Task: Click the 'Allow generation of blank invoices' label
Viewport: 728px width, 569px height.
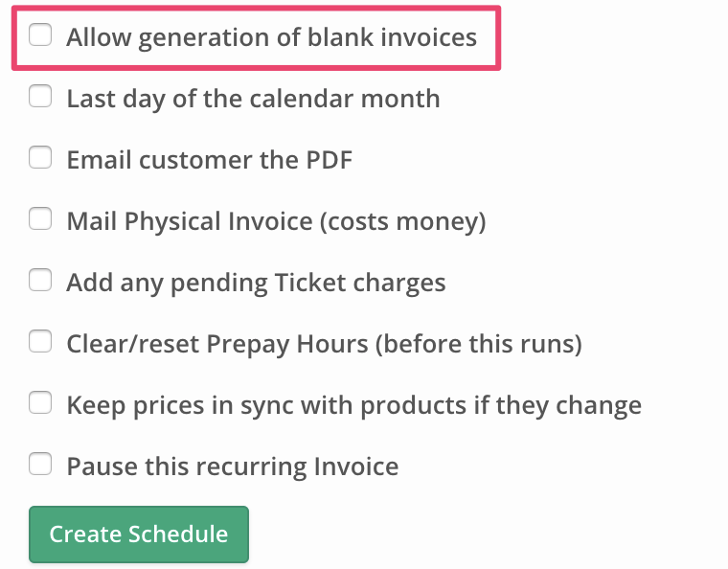Action: 271,37
